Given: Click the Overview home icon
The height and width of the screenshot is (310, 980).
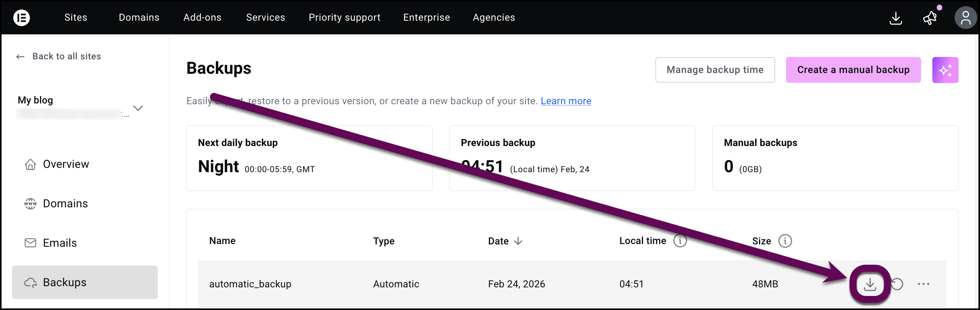Looking at the screenshot, I should coord(30,164).
